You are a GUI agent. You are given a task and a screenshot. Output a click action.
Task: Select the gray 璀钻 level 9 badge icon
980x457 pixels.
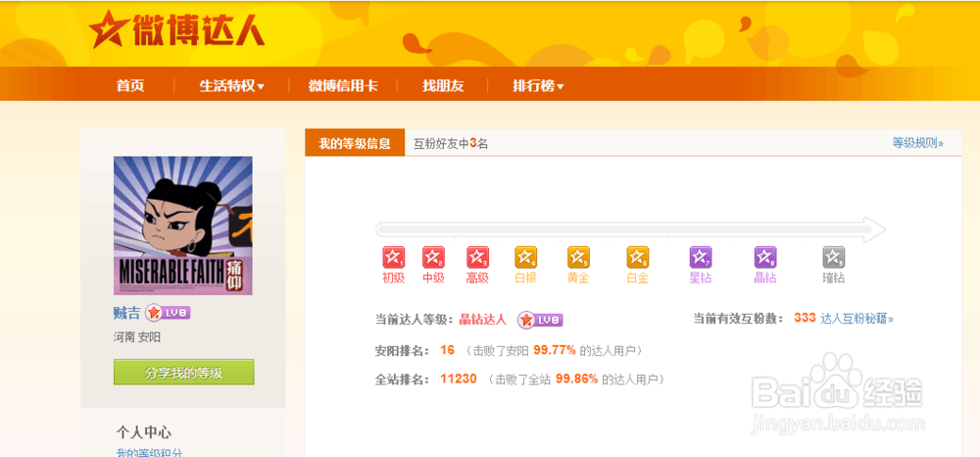[x=834, y=257]
